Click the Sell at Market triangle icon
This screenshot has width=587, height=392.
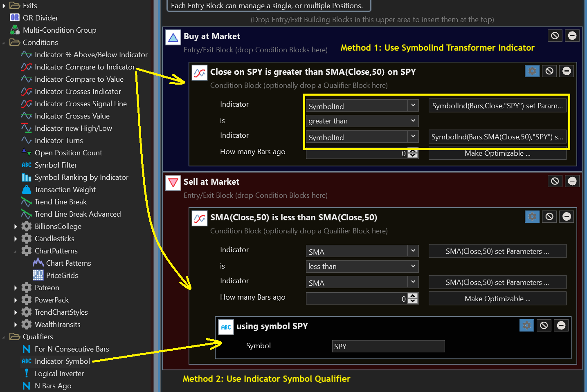[x=173, y=183]
